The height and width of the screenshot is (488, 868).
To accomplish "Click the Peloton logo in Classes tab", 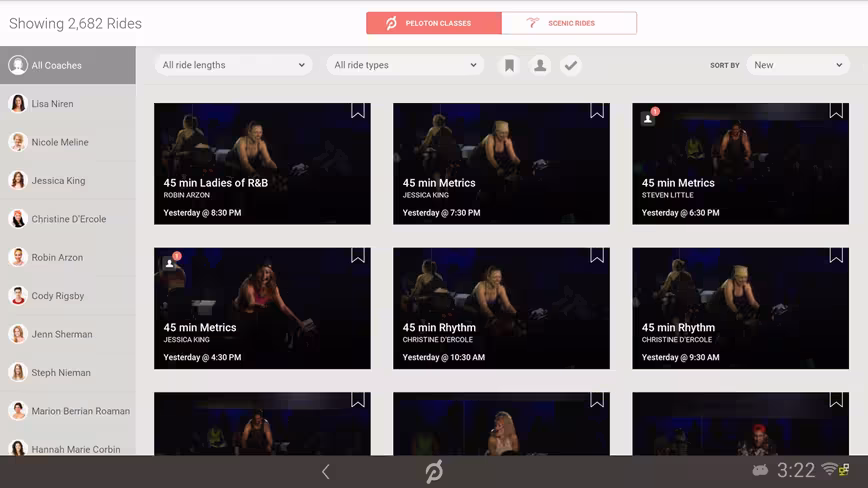I will tap(391, 23).
